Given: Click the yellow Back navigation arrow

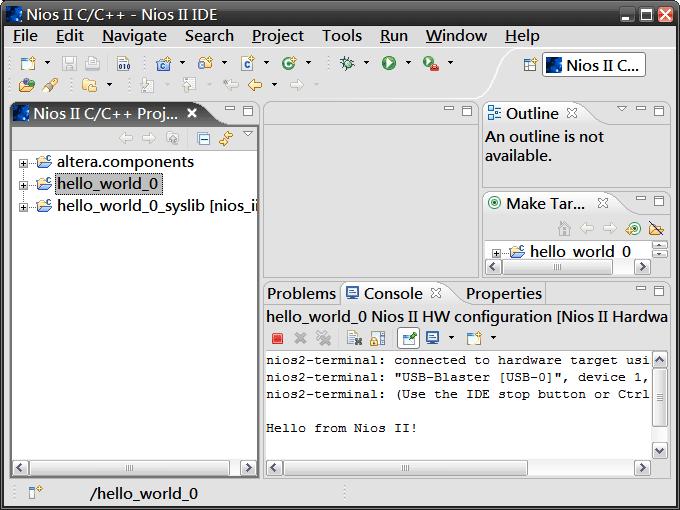Looking at the screenshot, I should (255, 85).
